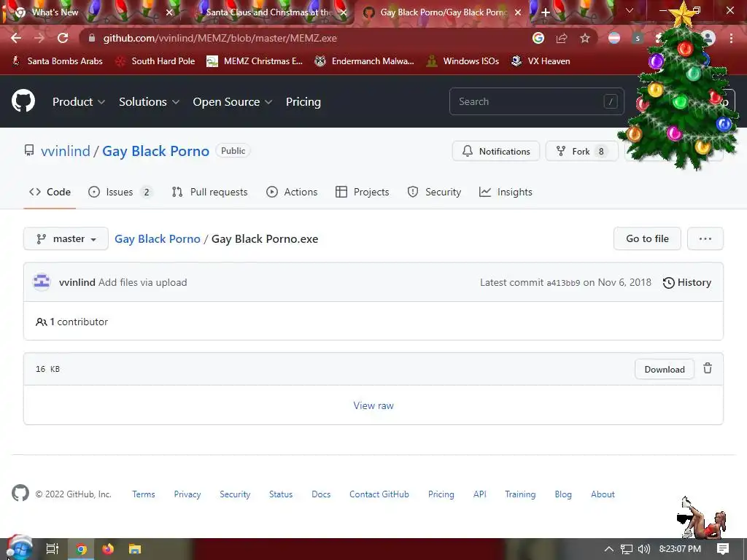Click Chrome icon in taskbar
Viewport: 747px width, 560px height.
(x=82, y=549)
